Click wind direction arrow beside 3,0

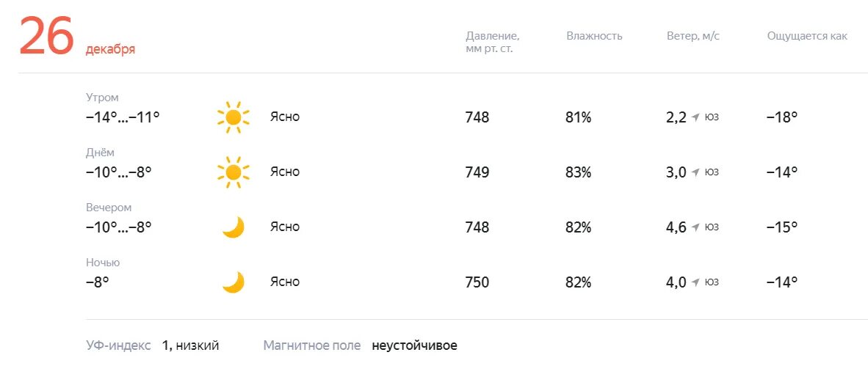click(696, 172)
